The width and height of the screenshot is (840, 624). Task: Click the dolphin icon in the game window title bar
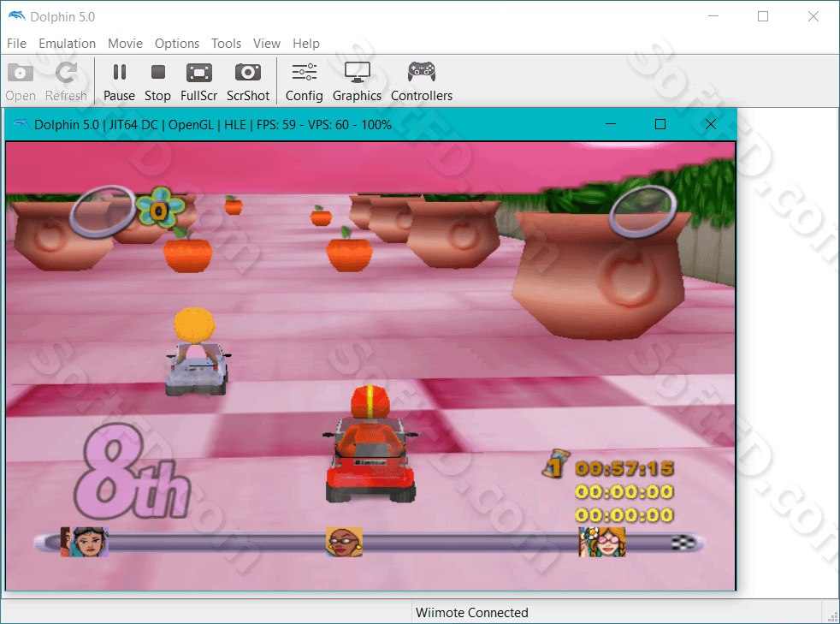[21, 124]
